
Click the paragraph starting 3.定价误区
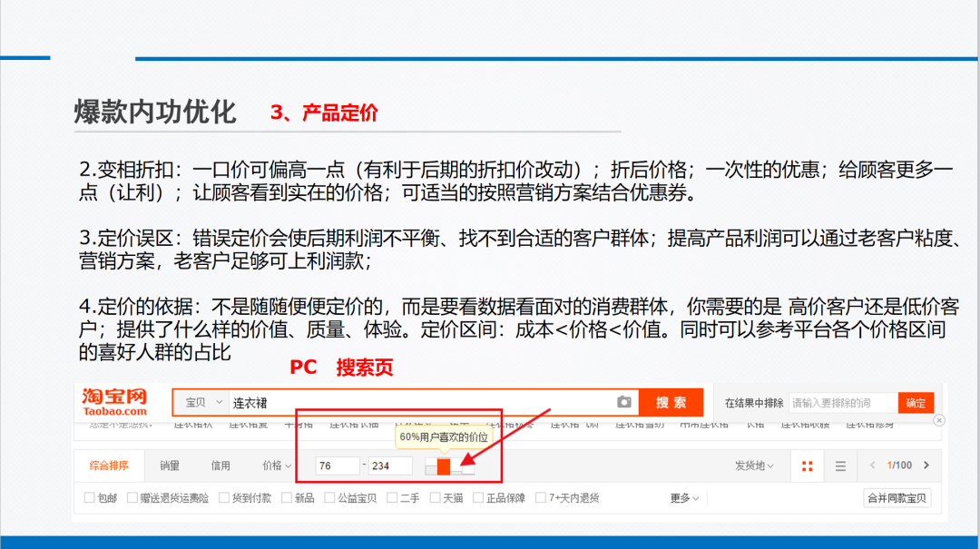[x=520, y=250]
